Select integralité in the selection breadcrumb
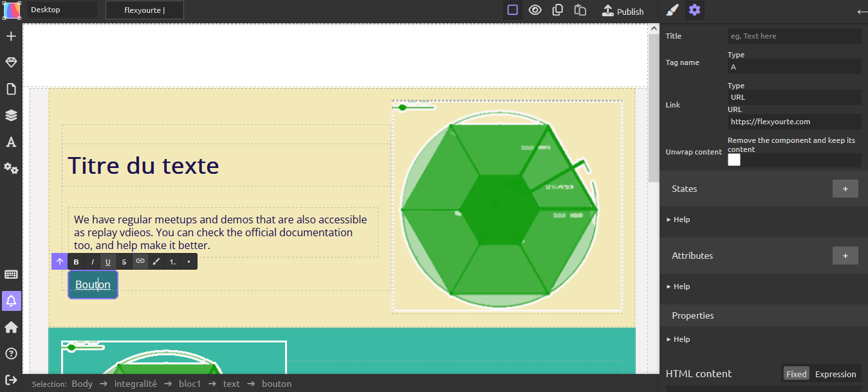The width and height of the screenshot is (868, 392). tap(136, 384)
